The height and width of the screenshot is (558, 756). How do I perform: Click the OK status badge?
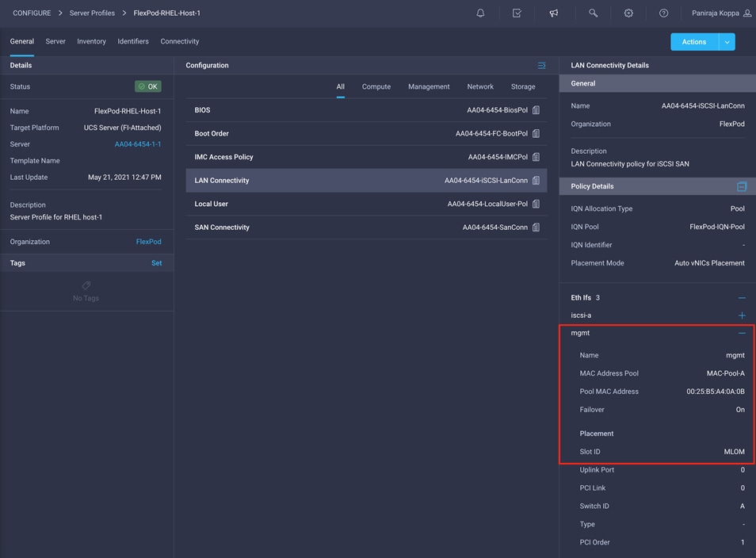pyautogui.click(x=148, y=86)
